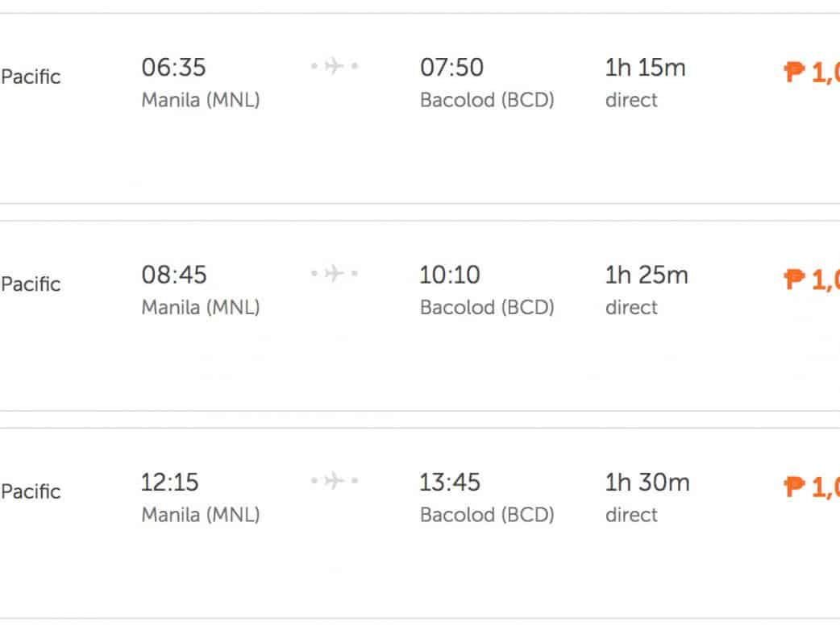840x630 pixels.
Task: Click the 1h 15m flight duration
Action: pyautogui.click(x=645, y=68)
